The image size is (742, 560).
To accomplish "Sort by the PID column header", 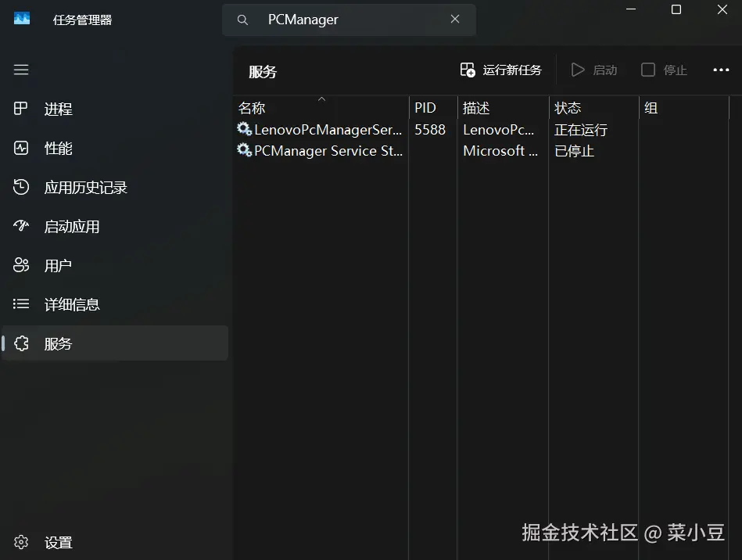I will [x=433, y=108].
